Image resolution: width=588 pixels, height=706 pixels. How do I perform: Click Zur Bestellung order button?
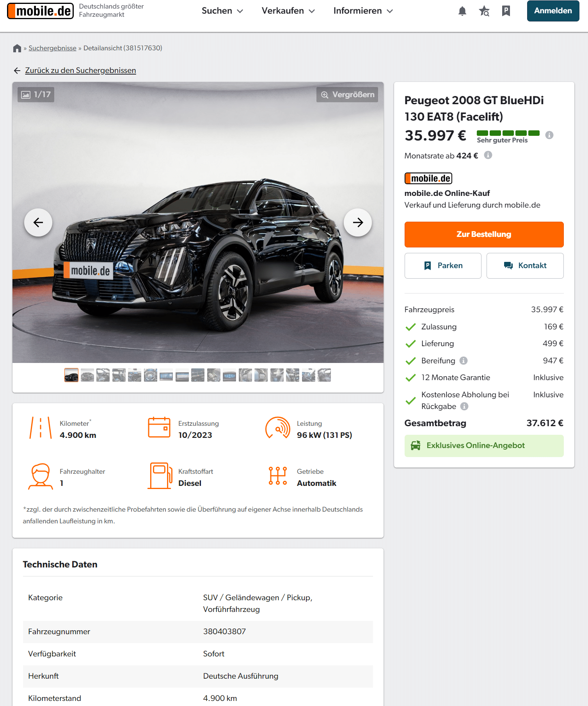click(x=484, y=235)
